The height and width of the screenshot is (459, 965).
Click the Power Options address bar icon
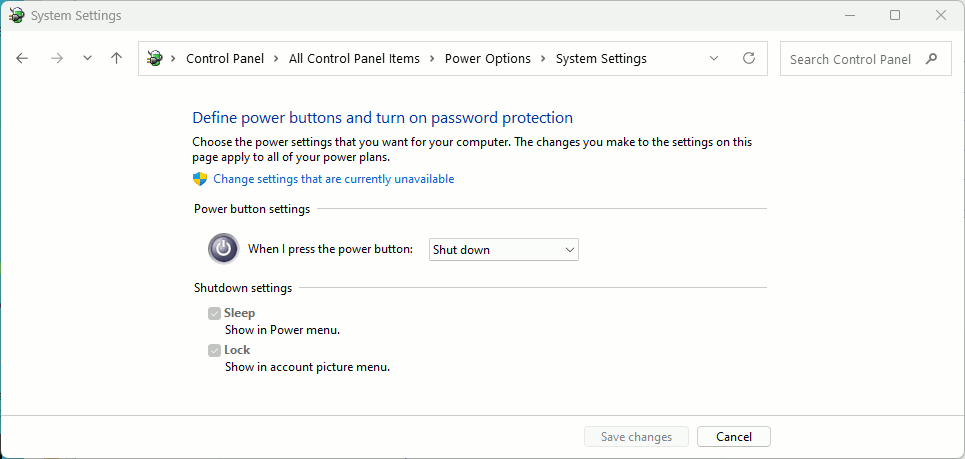(154, 58)
